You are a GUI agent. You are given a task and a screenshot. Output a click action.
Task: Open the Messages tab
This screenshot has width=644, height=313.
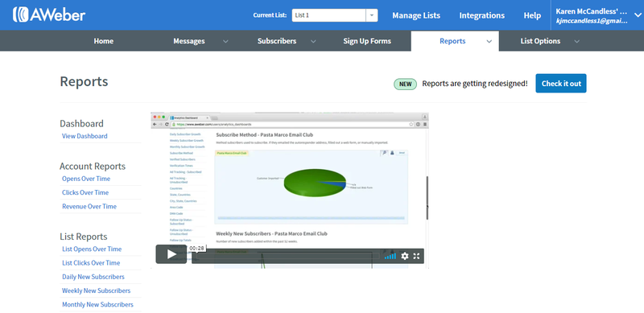(189, 41)
